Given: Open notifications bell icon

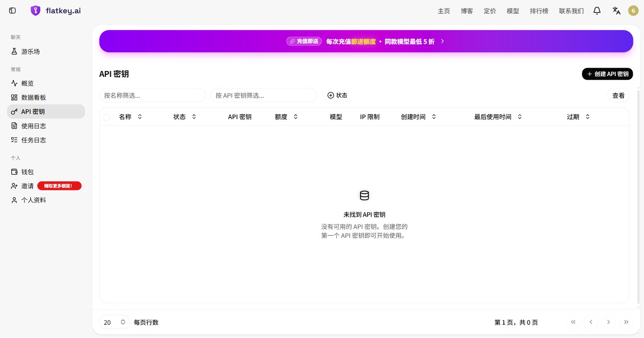Looking at the screenshot, I should pyautogui.click(x=597, y=11).
